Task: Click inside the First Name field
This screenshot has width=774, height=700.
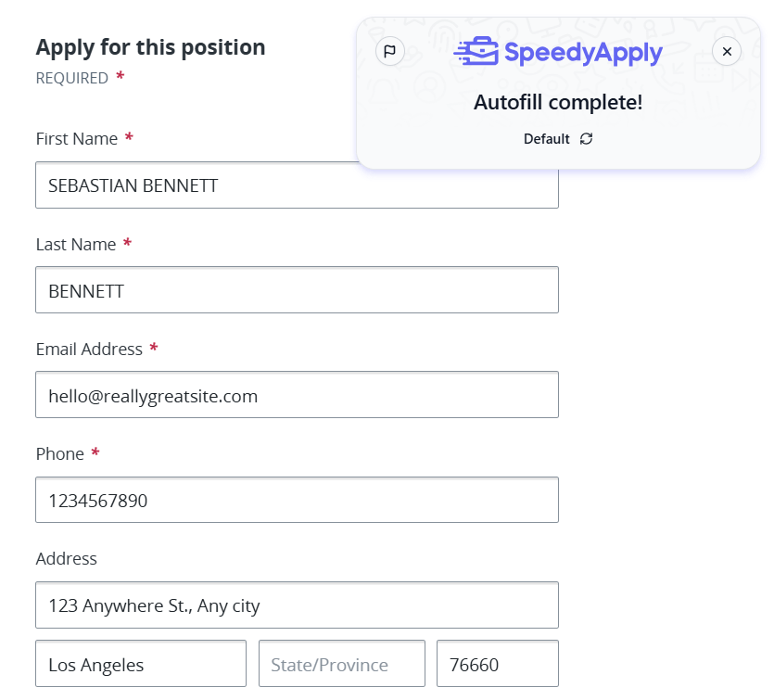Action: tap(297, 185)
